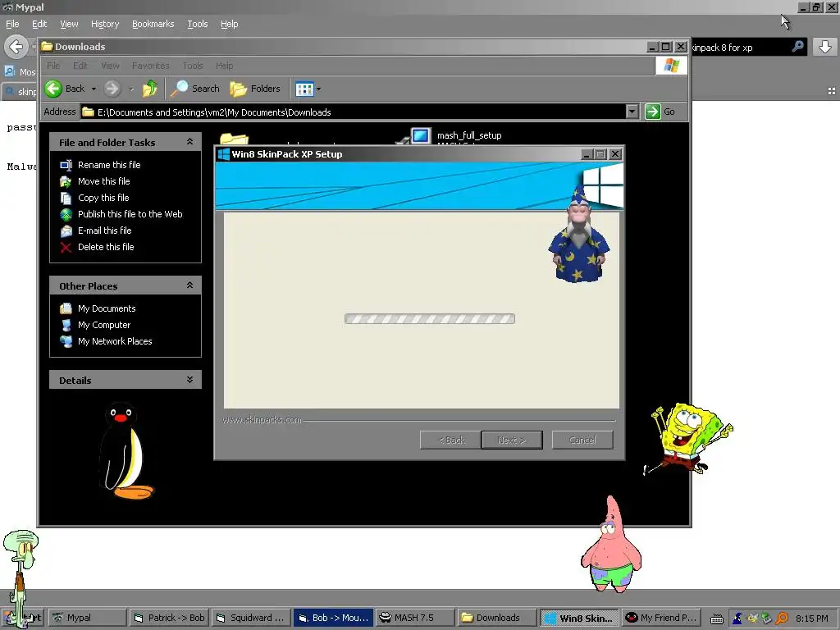The image size is (840, 630).
Task: Click Cancel in Win8 SkinPack Setup
Action: [x=582, y=441]
